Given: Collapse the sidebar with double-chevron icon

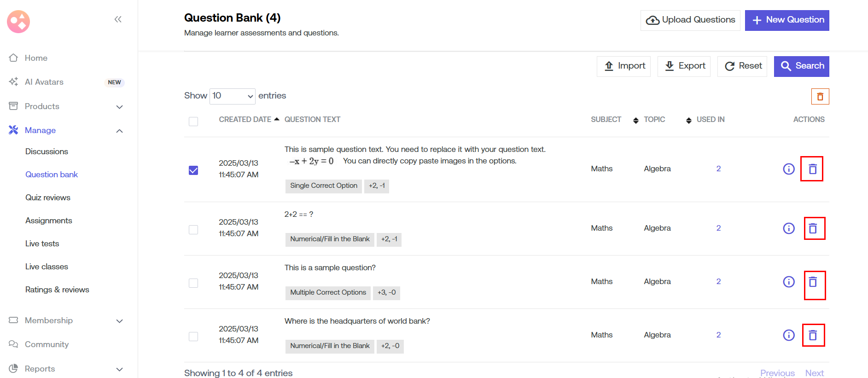Looking at the screenshot, I should [x=118, y=19].
